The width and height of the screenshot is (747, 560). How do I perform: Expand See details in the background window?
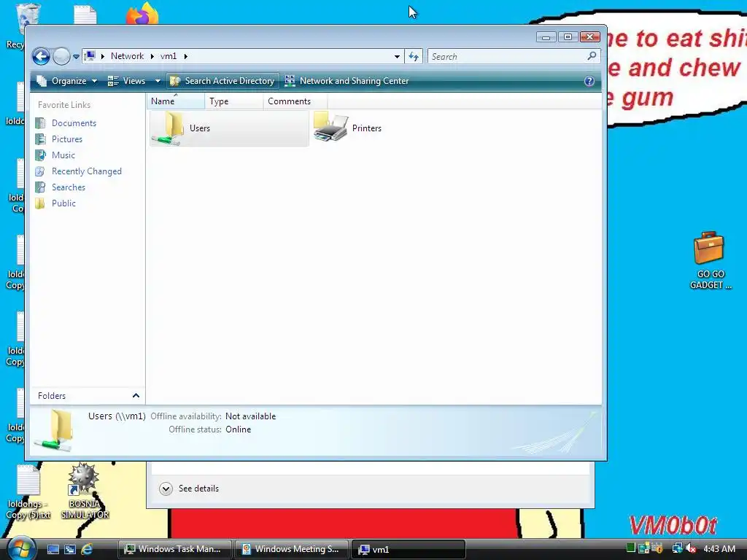[x=189, y=489]
